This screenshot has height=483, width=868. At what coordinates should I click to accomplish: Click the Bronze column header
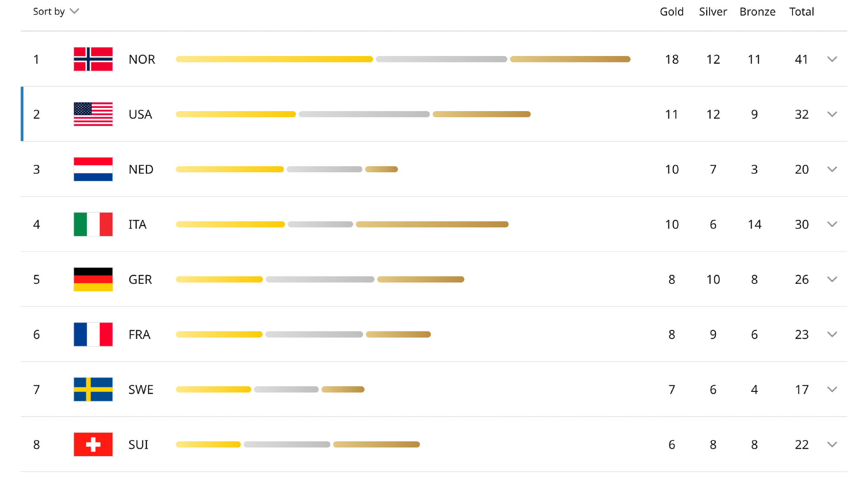tap(757, 12)
